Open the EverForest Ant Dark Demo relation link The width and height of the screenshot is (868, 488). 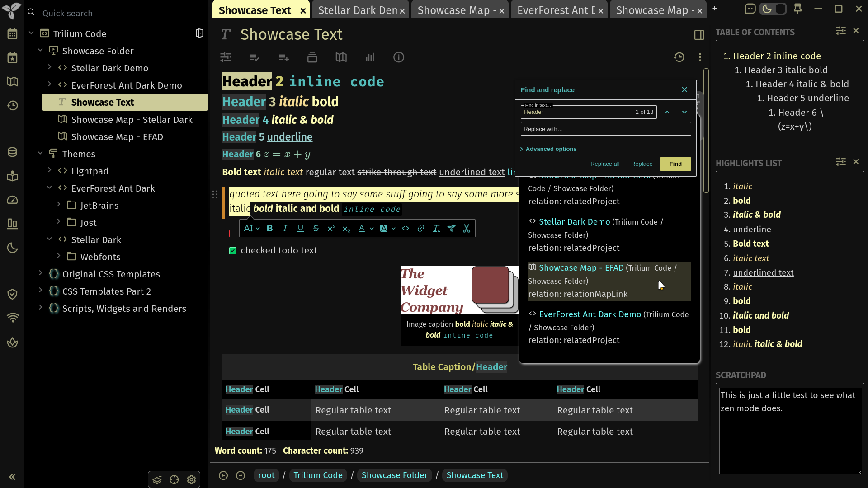(x=590, y=314)
